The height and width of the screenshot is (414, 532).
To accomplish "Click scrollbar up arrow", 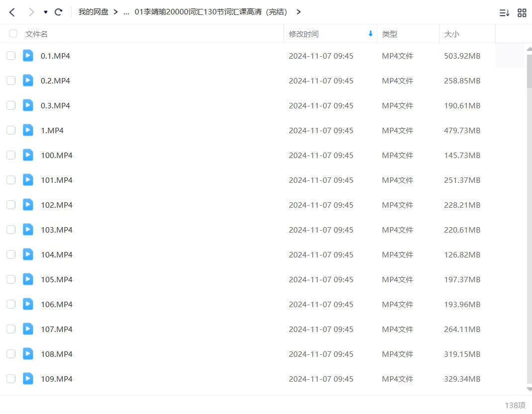I will (x=530, y=49).
